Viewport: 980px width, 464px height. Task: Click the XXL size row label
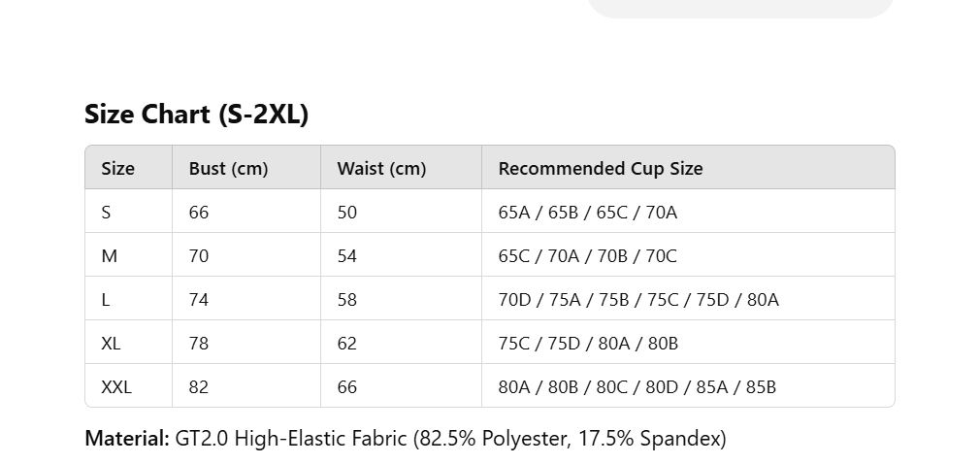click(116, 386)
